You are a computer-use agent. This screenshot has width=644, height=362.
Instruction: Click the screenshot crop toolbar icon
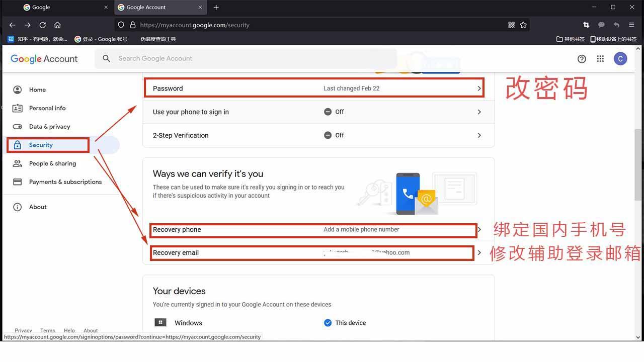pyautogui.click(x=586, y=25)
